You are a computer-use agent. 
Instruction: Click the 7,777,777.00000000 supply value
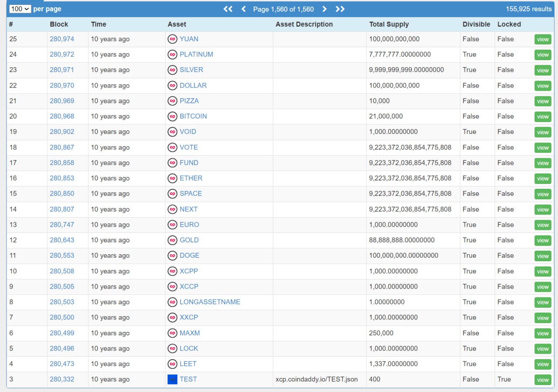(x=400, y=55)
